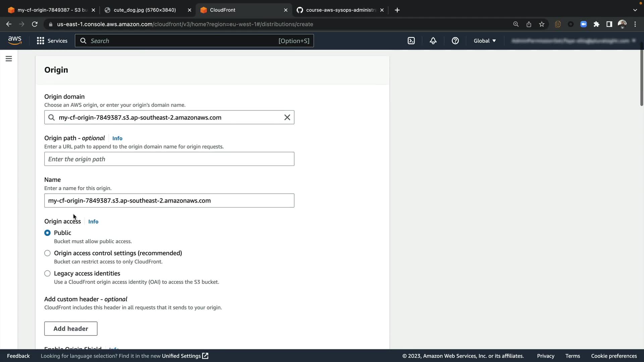
Task: Open the notifications bell icon
Action: click(x=433, y=41)
